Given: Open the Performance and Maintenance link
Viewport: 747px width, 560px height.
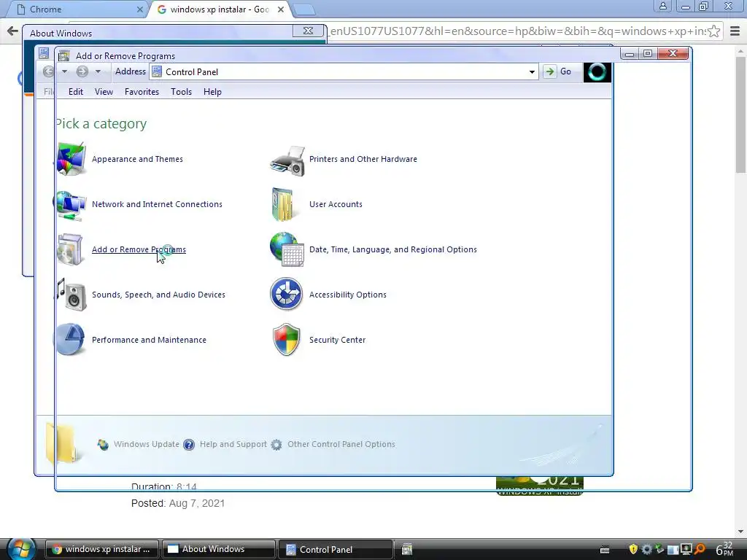Looking at the screenshot, I should click(x=149, y=340).
